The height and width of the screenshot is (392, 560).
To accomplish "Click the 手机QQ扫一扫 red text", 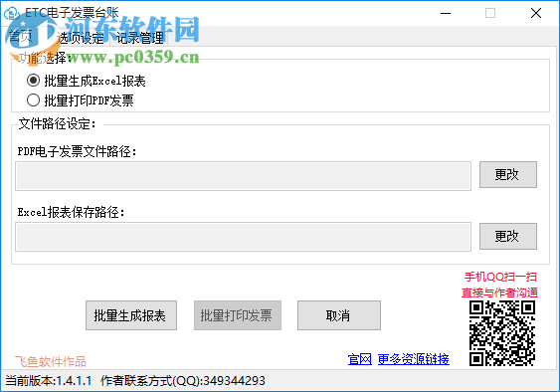I will click(500, 277).
